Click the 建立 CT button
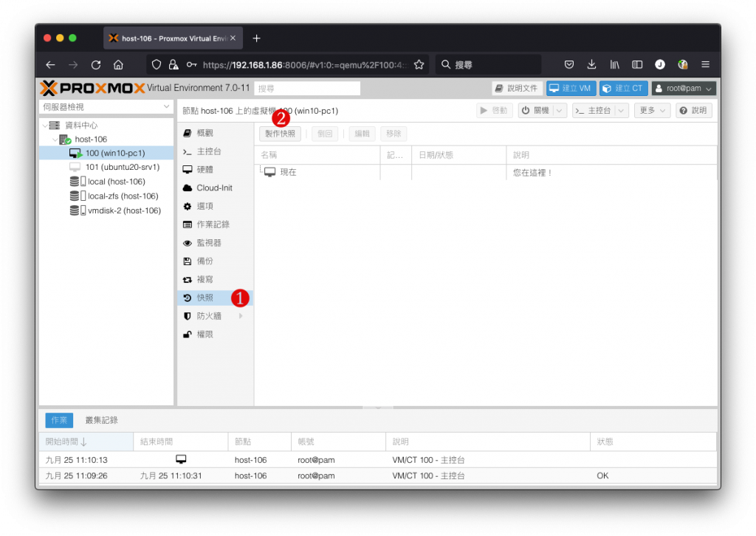 click(x=623, y=88)
